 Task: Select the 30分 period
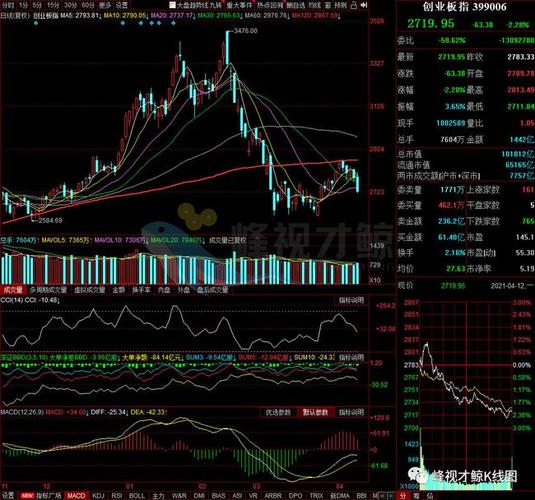click(x=71, y=5)
